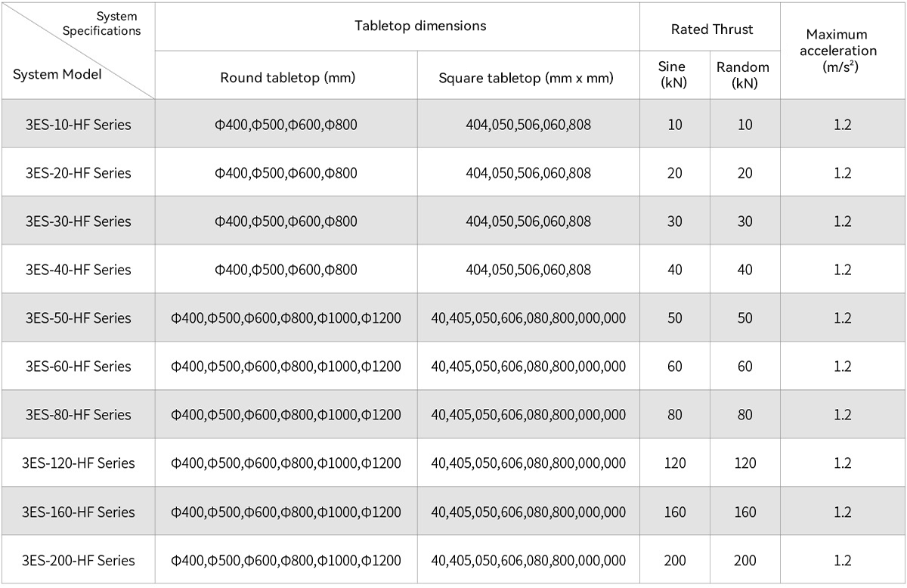Click the 3ES-10-HF Series model cell
The height and width of the screenshot is (588, 907).
[x=78, y=124]
